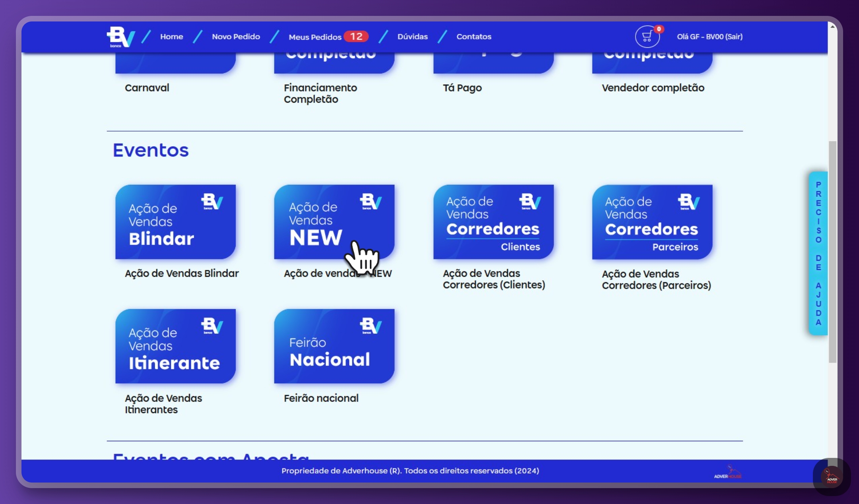Go to the Home menu item
Image resolution: width=859 pixels, height=504 pixels.
click(171, 37)
